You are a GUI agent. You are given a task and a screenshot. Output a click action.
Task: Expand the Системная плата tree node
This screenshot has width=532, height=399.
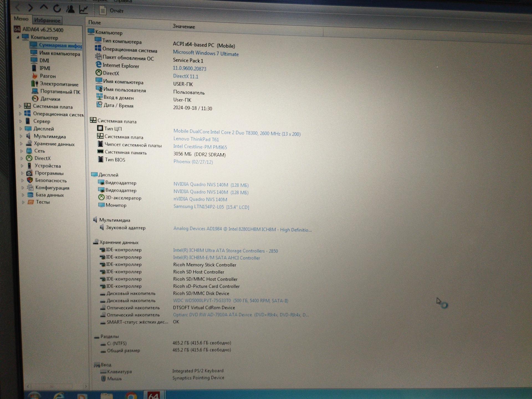click(x=20, y=106)
